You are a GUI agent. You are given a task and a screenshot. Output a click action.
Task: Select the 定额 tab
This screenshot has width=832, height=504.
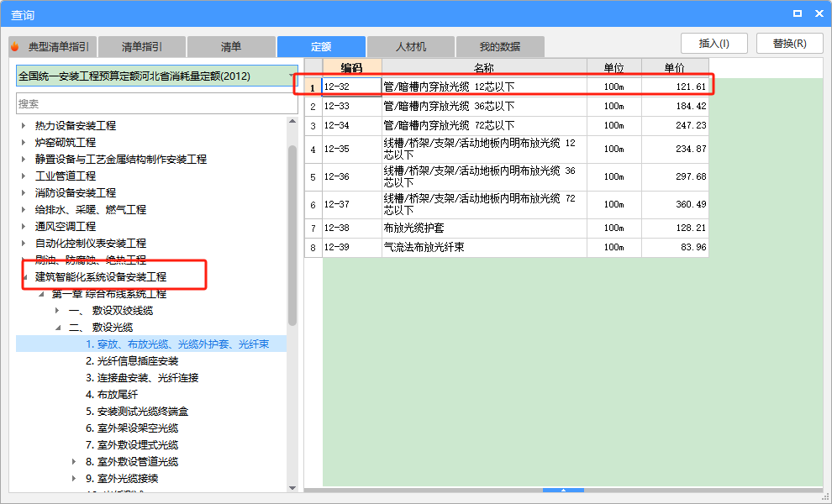click(321, 47)
